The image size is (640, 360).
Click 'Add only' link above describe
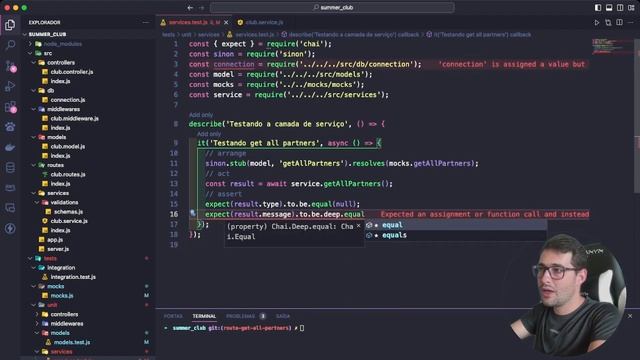(x=201, y=115)
